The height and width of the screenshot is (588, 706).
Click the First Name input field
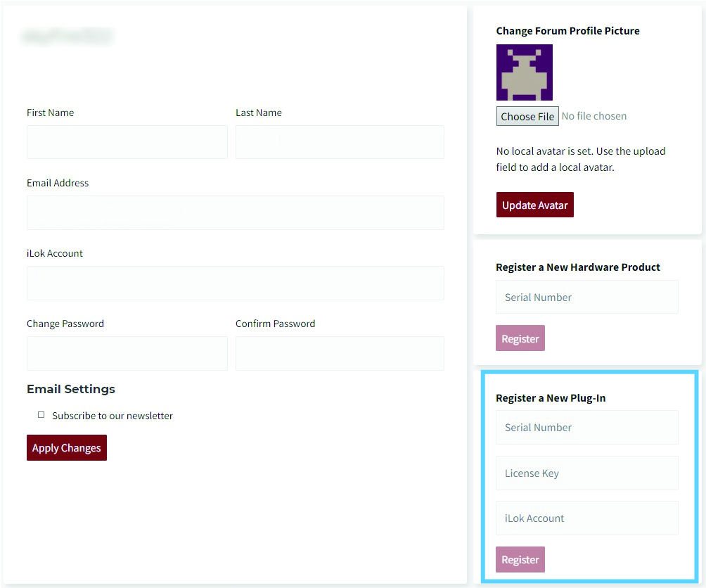click(x=127, y=141)
